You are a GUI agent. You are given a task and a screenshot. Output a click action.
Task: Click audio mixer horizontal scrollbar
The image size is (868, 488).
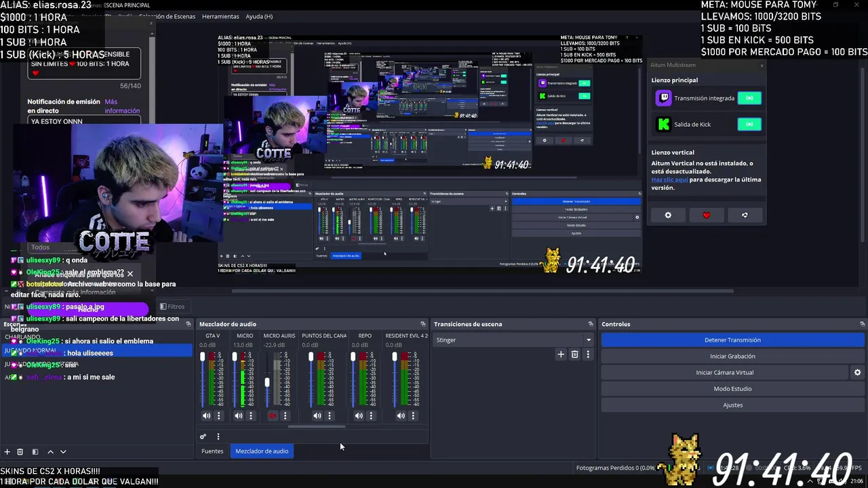point(317,427)
